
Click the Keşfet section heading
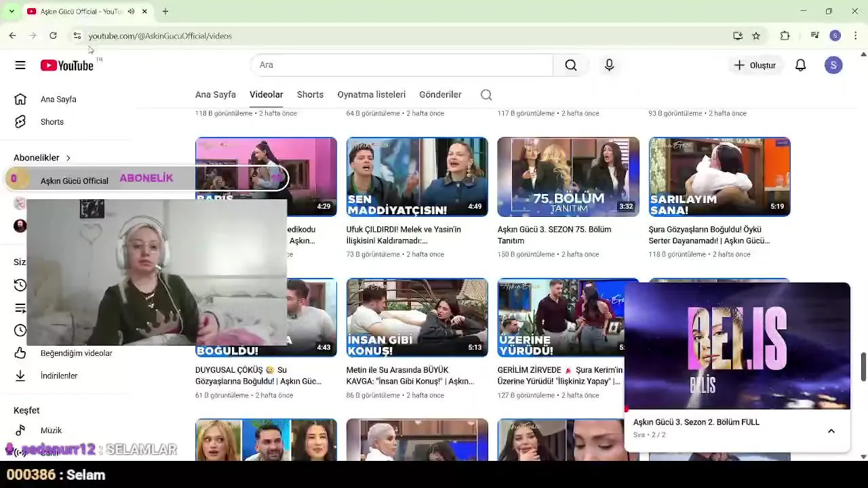click(26, 411)
